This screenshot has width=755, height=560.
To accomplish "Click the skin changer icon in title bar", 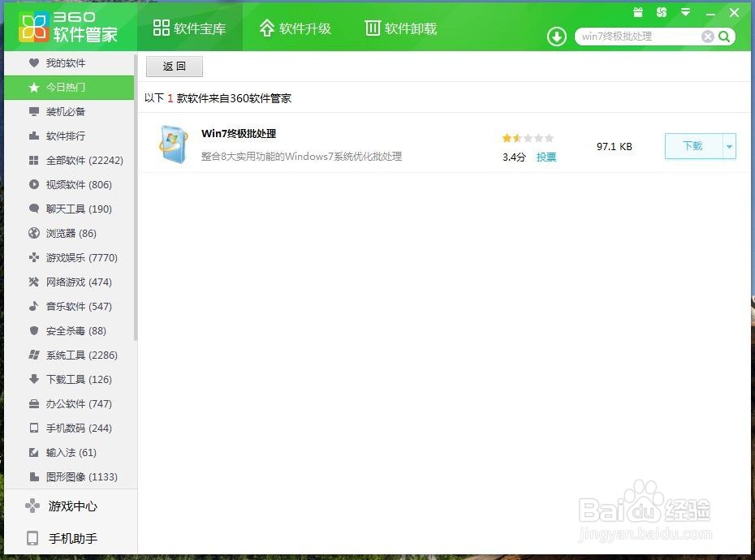I will pos(662,12).
